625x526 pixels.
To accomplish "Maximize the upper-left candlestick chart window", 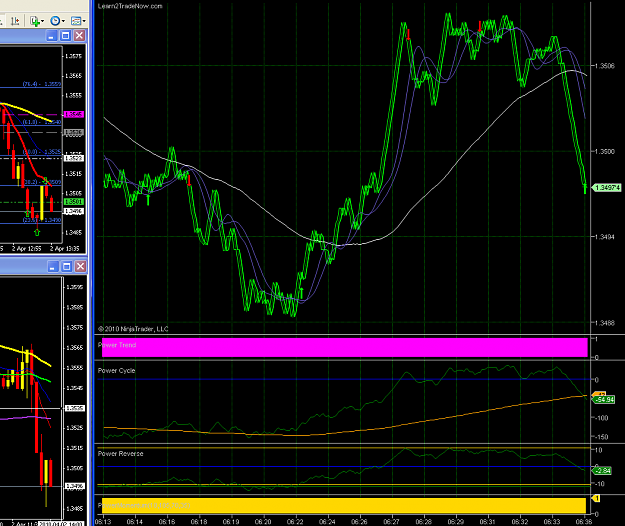I will pos(65,36).
